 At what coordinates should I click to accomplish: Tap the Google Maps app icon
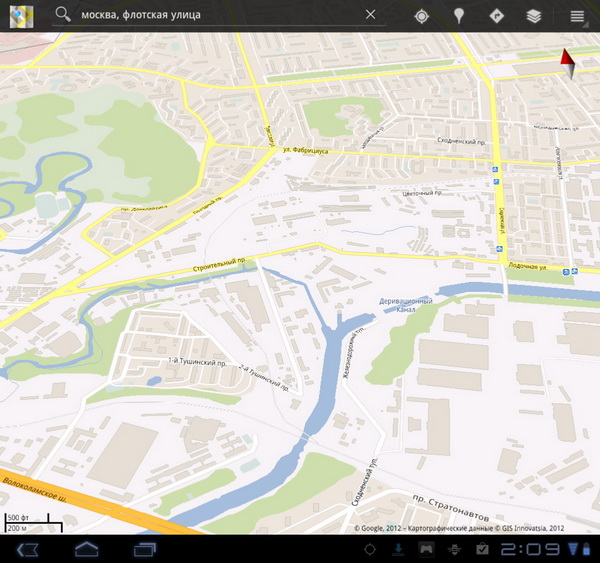point(20,16)
